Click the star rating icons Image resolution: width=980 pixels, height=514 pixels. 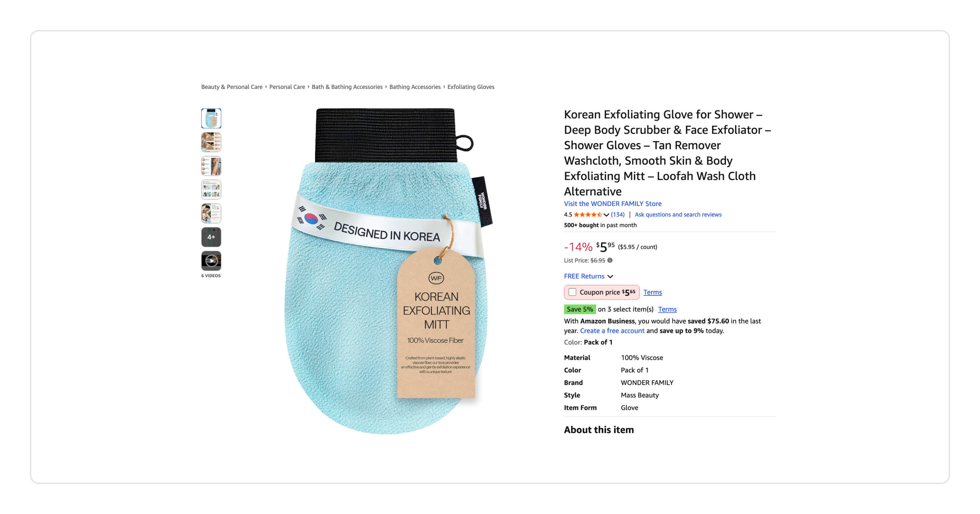588,214
